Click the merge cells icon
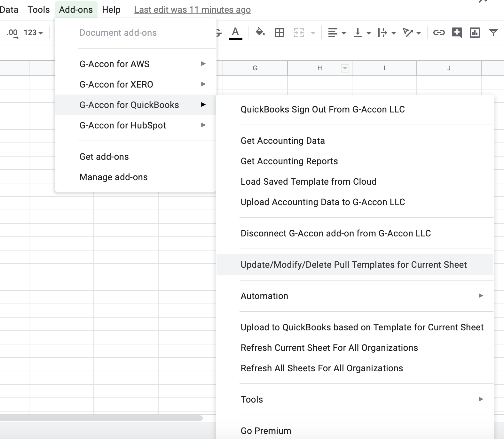The height and width of the screenshot is (439, 504). click(299, 33)
